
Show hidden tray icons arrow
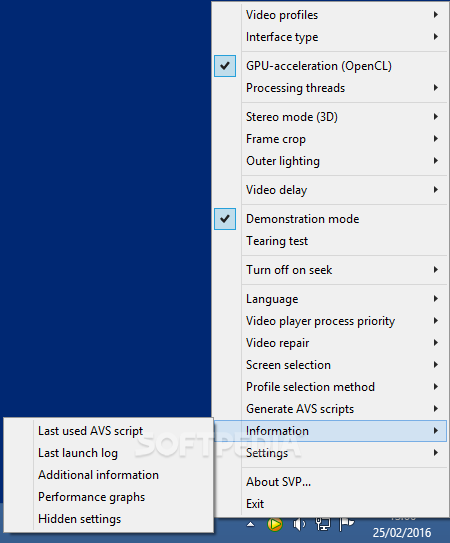pyautogui.click(x=250, y=525)
